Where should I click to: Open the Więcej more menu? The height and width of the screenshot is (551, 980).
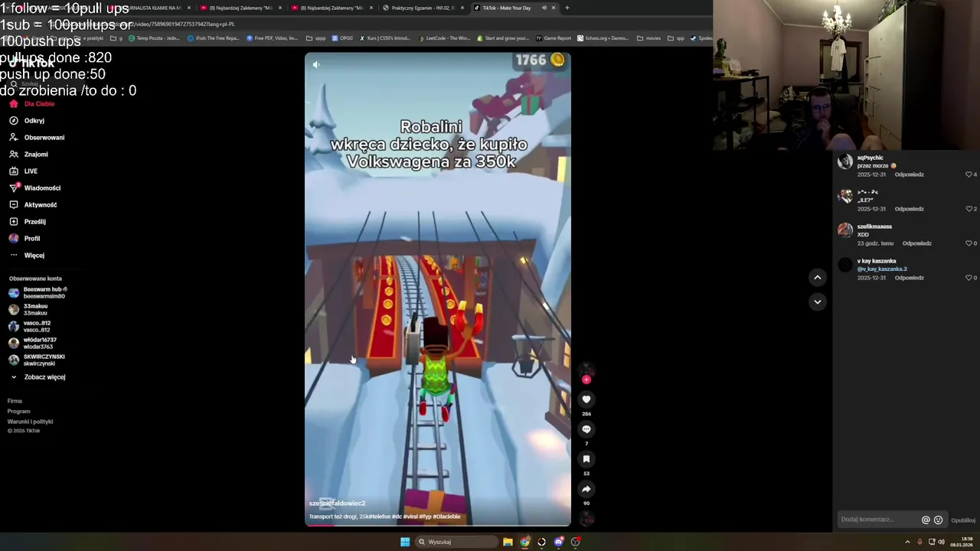(27, 256)
